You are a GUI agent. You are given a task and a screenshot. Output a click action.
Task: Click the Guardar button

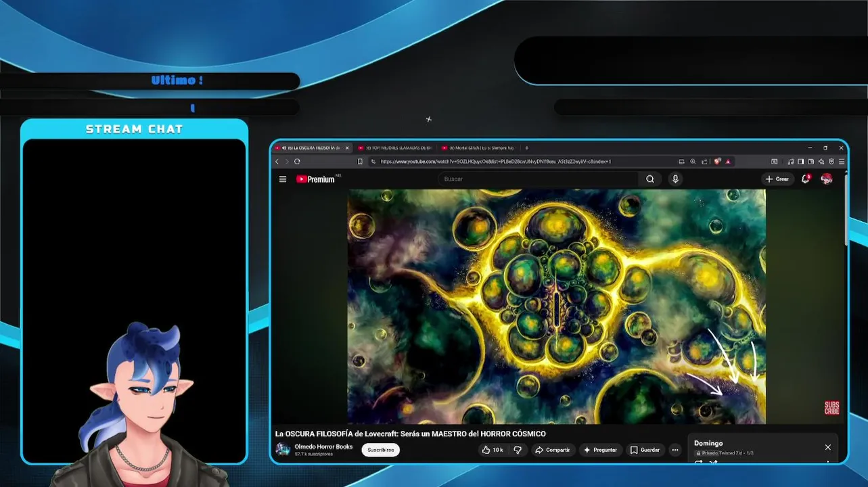[645, 450]
